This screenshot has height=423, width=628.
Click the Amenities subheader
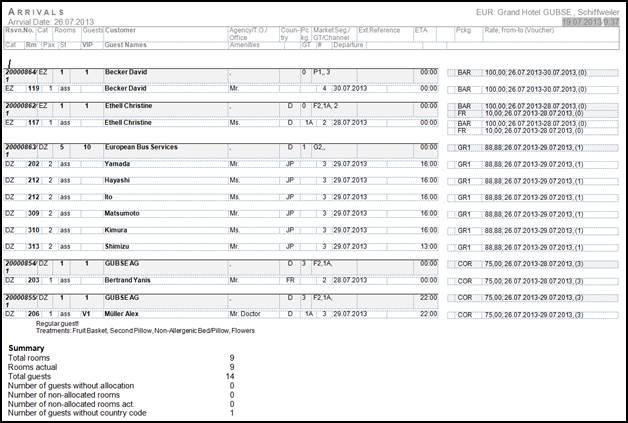(x=244, y=45)
